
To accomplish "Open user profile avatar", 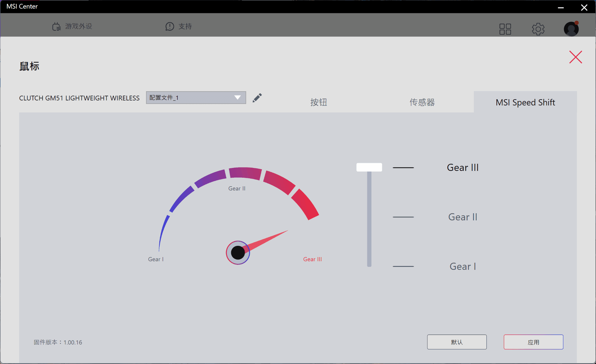I will [x=571, y=29].
